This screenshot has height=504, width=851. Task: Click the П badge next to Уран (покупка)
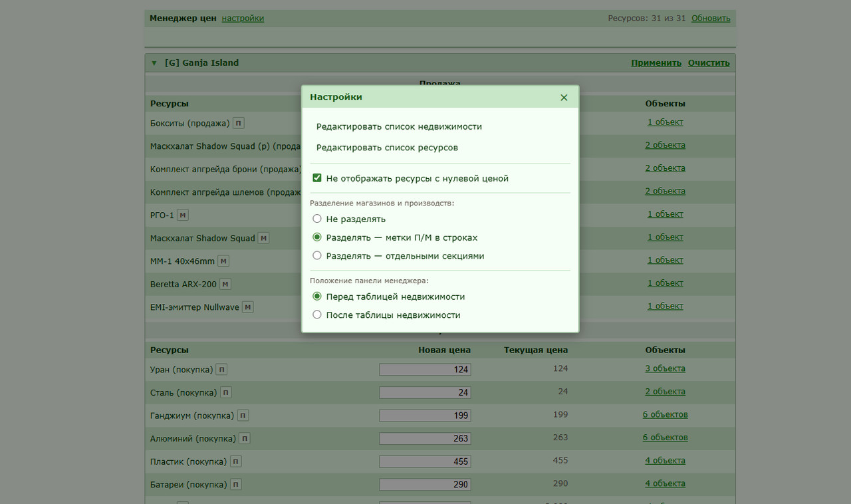pyautogui.click(x=221, y=369)
